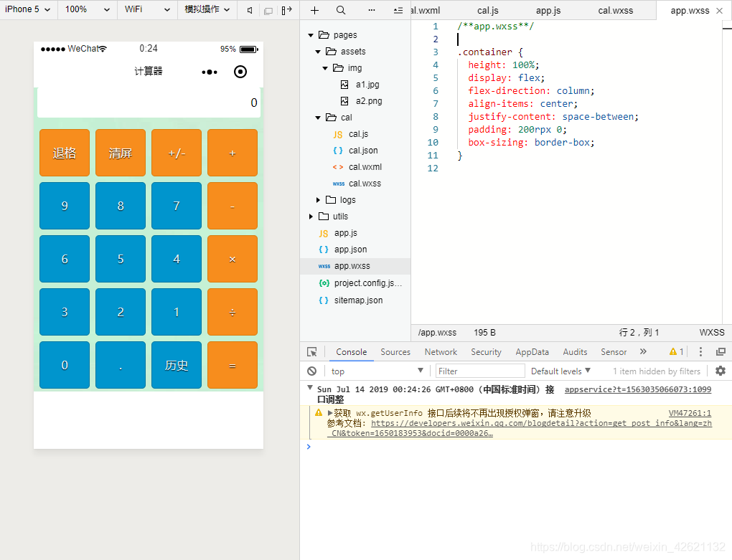Expand the utils folder
The width and height of the screenshot is (732, 560).
tap(311, 217)
